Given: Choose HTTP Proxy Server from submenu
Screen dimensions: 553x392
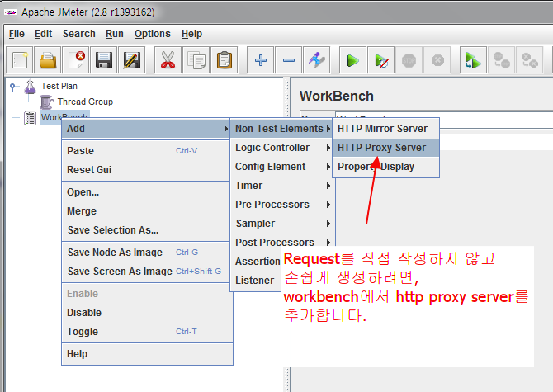Looking at the screenshot, I should coord(385,148).
